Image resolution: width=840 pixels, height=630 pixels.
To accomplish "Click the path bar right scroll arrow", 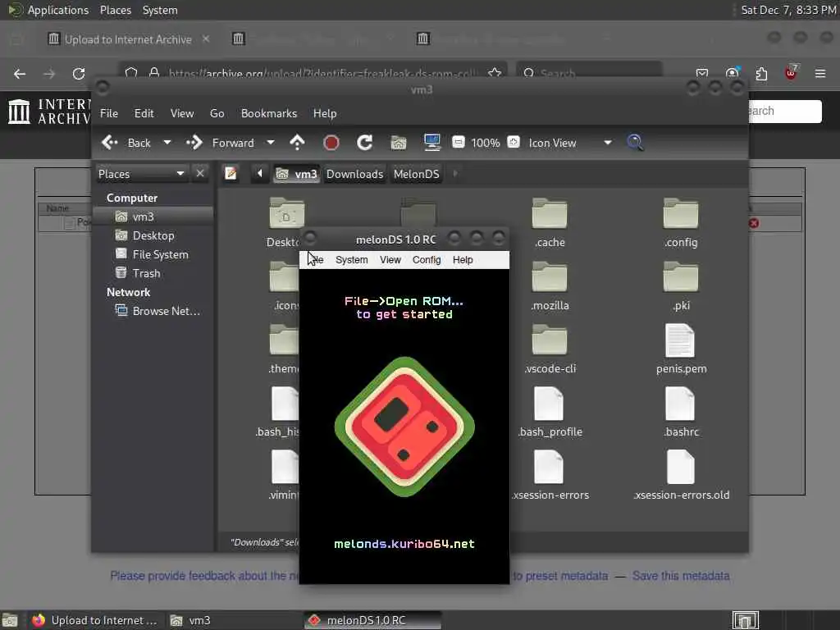I will point(455,174).
